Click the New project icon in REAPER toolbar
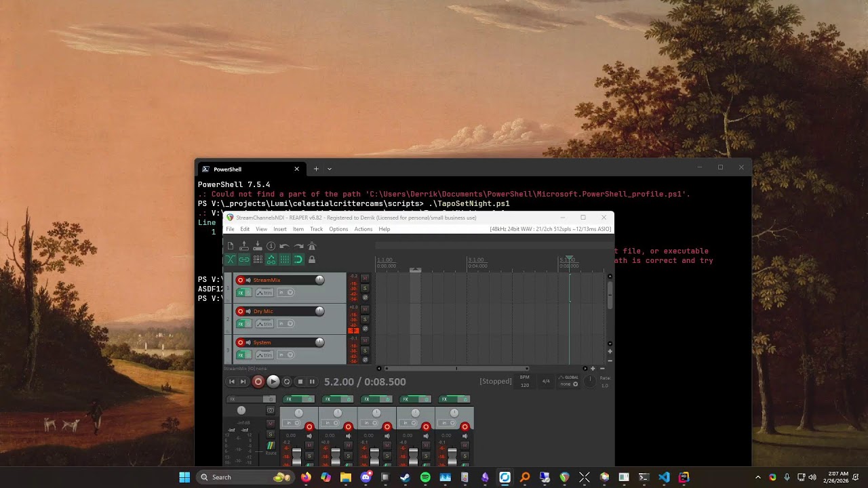The height and width of the screenshot is (488, 868). [231, 246]
